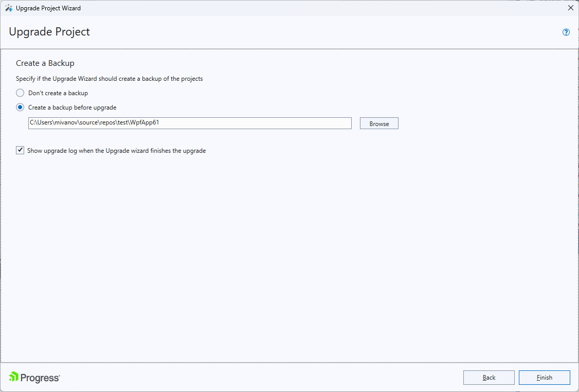Click the Browse button next to the path
The height and width of the screenshot is (392, 579).
tap(379, 123)
